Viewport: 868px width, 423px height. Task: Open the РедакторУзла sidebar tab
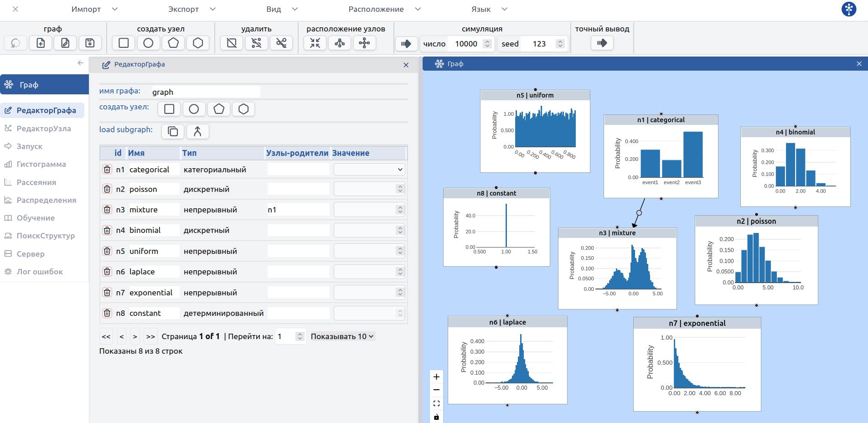pyautogui.click(x=44, y=129)
